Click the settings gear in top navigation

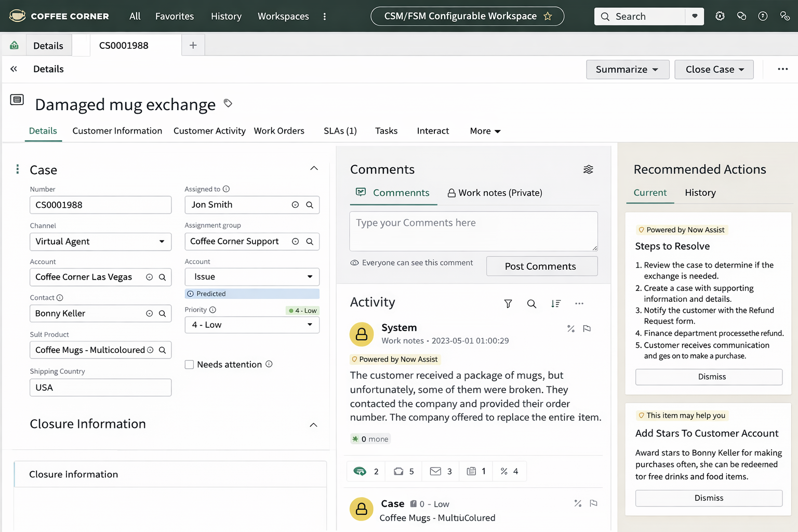[x=720, y=16]
